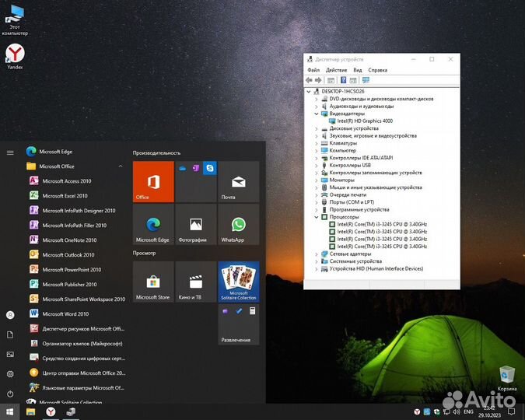Open the Microsoft Solitaire Collection tile
Screen dimensions: 525x420
(x=239, y=282)
